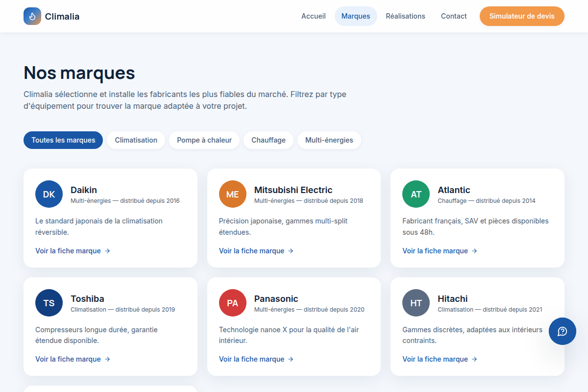Click the Climalia flame logo icon
The width and height of the screenshot is (588, 392).
32,16
